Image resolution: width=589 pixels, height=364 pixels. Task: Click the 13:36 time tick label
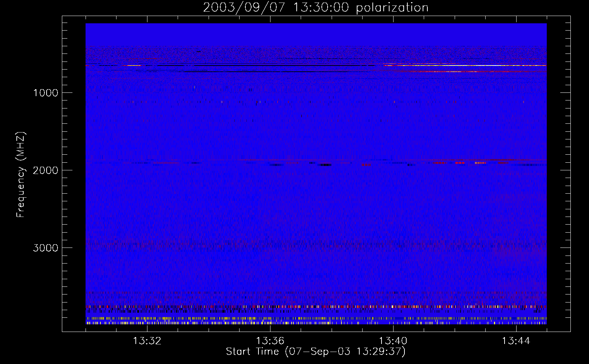[x=270, y=341]
